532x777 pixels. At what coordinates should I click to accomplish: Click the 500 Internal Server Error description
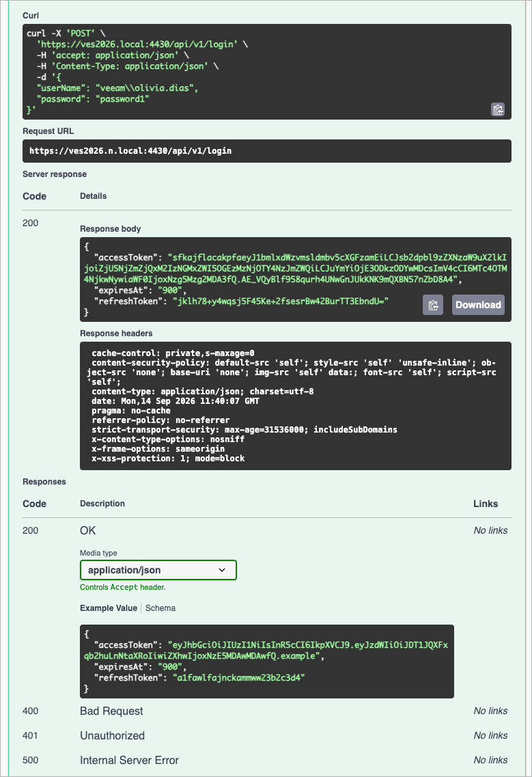coord(129,760)
